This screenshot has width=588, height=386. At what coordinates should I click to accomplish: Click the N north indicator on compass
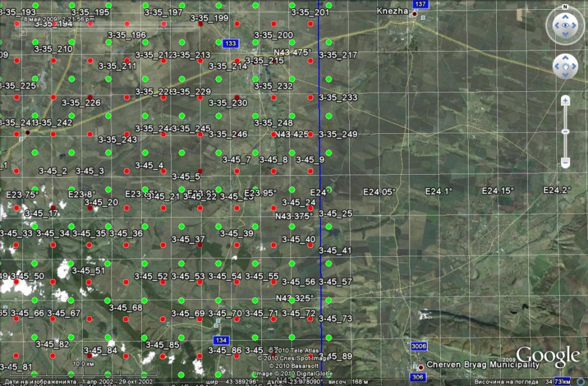(565, 7)
